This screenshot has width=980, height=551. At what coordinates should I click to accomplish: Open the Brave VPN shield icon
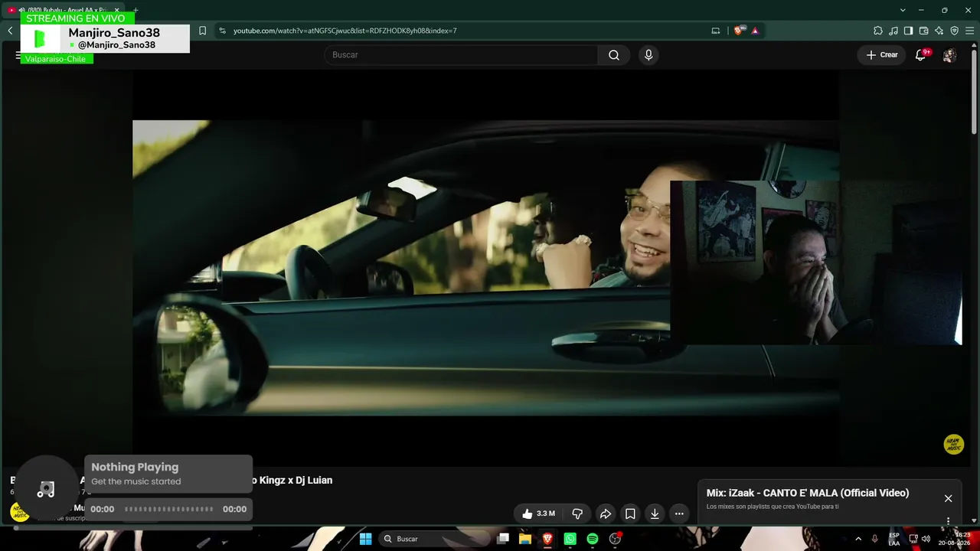[954, 31]
